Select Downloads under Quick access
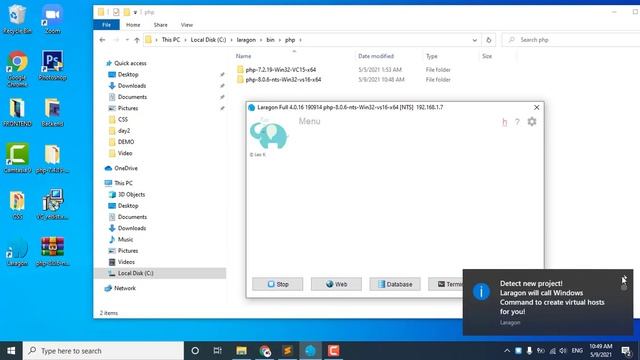The height and width of the screenshot is (360, 640). 131,86
